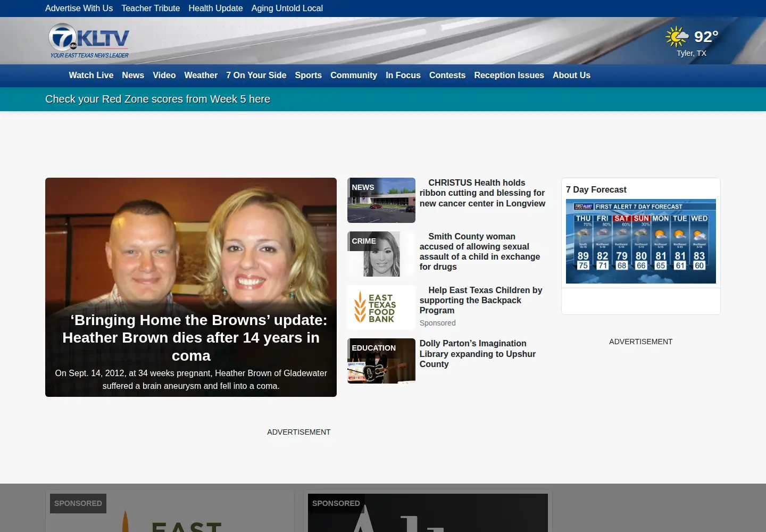Click the sunny weather icon in header
The image size is (766, 532).
point(677,37)
